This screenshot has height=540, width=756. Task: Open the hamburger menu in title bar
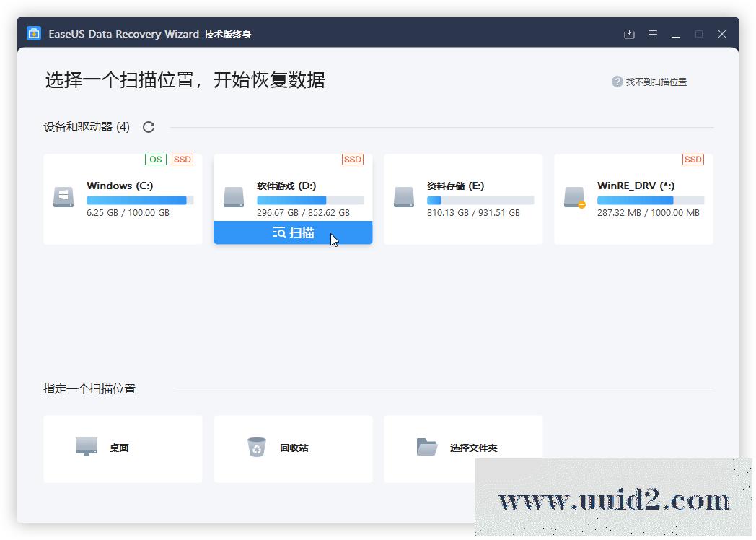(653, 34)
